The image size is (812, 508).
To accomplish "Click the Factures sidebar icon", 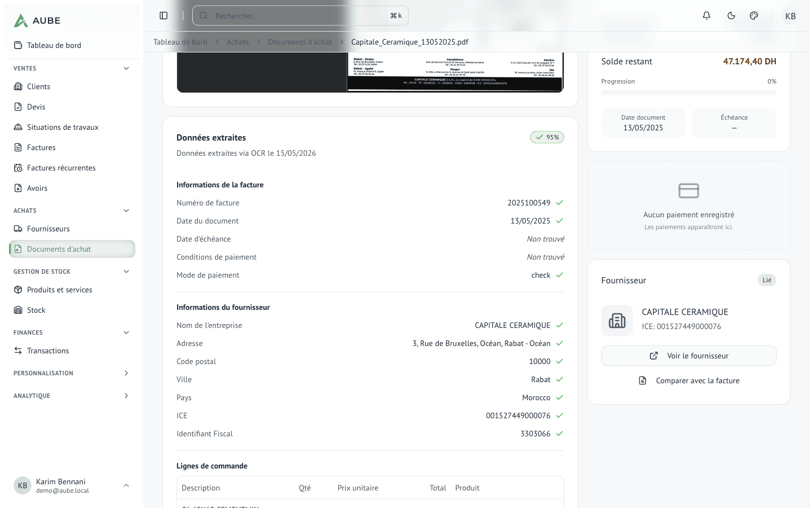I will tap(18, 147).
